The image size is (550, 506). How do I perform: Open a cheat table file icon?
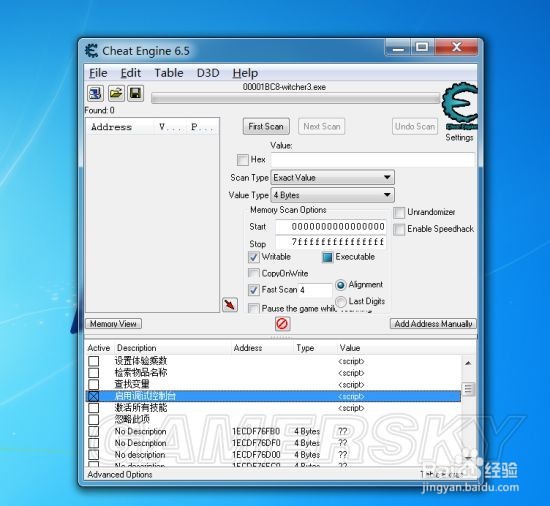pos(116,93)
